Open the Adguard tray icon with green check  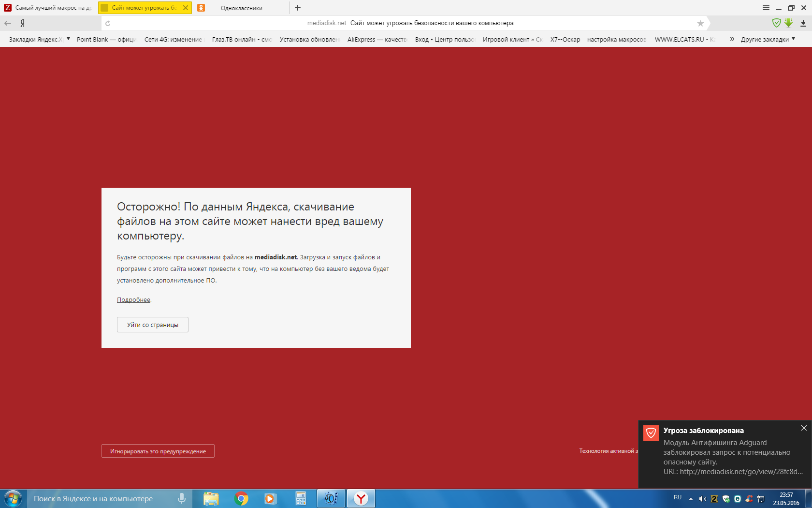coord(726,499)
